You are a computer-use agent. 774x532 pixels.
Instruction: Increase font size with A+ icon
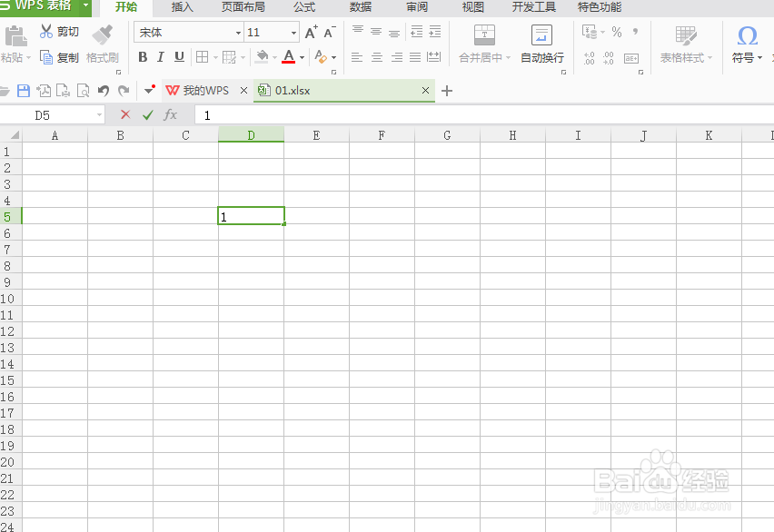[x=312, y=33]
